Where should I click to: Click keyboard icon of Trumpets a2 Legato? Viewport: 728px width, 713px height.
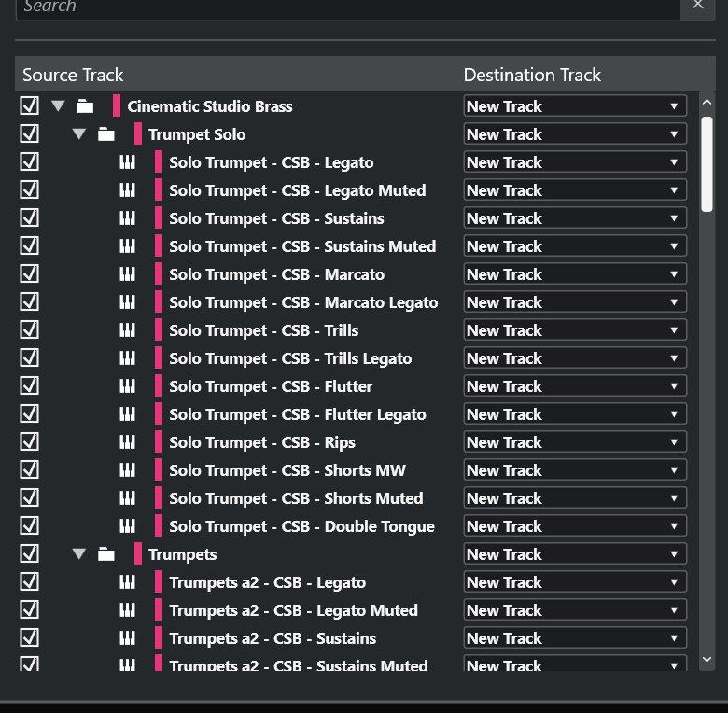(x=127, y=582)
